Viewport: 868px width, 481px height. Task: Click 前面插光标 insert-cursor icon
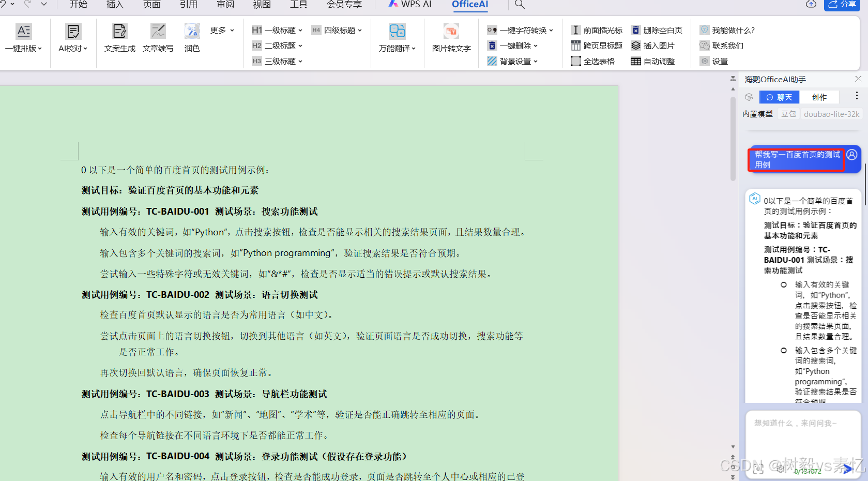tap(575, 30)
